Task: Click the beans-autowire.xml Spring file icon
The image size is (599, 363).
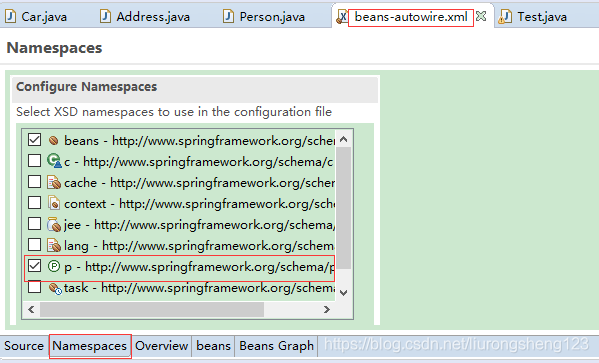Action: (342, 17)
